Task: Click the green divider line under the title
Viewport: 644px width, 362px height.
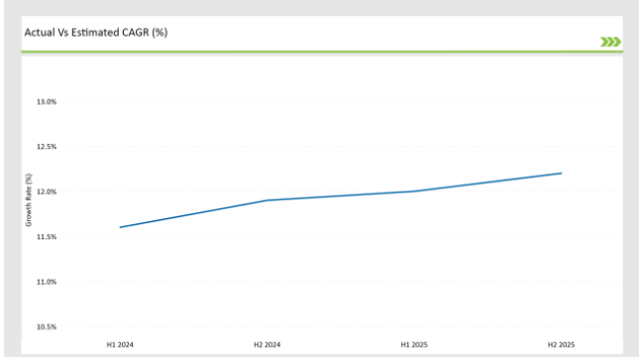Action: pyautogui.click(x=322, y=52)
